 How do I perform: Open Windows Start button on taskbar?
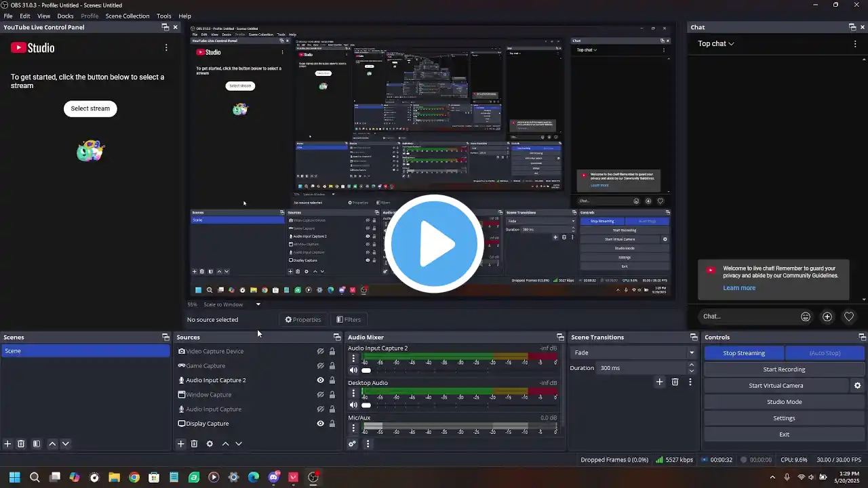coord(14,477)
